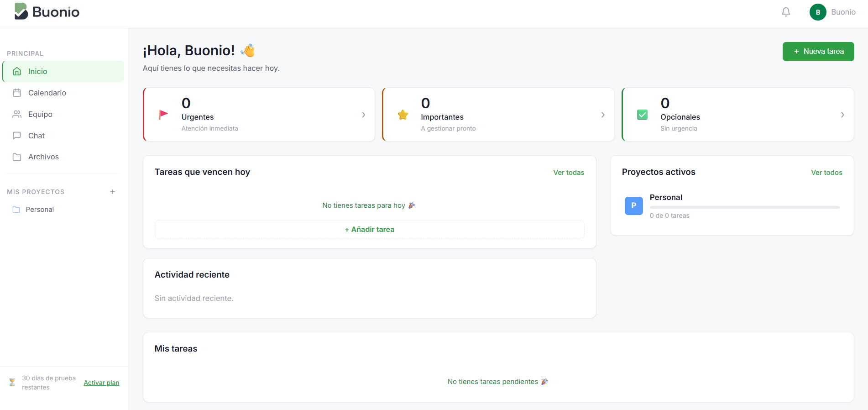
Task: Click the Equipo people icon
Action: click(x=17, y=114)
